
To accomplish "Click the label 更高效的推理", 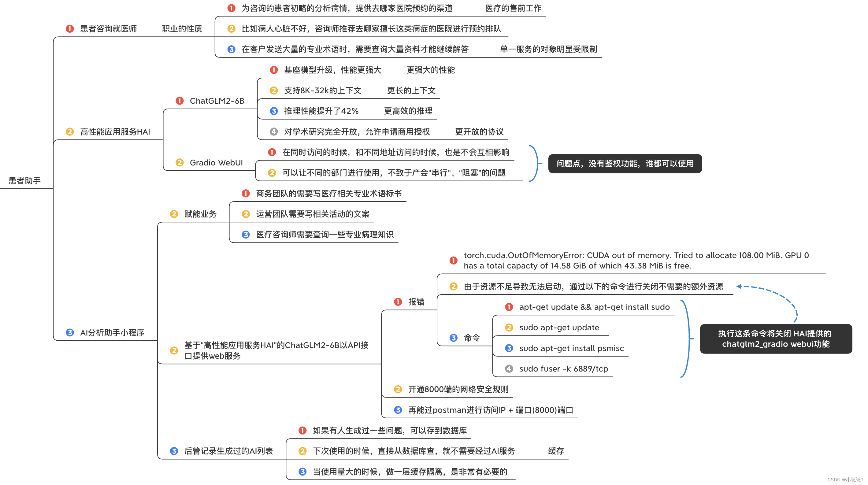I will (408, 111).
